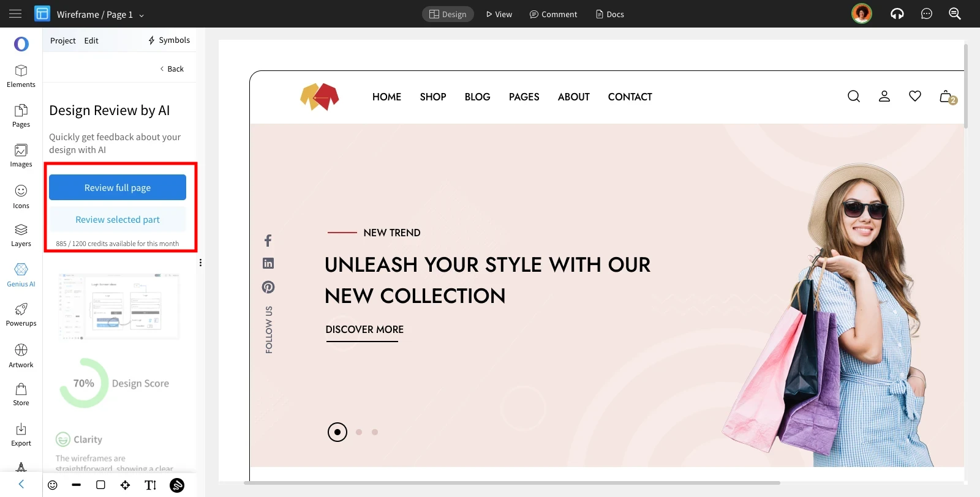Select the second carousel dot

coord(359,432)
